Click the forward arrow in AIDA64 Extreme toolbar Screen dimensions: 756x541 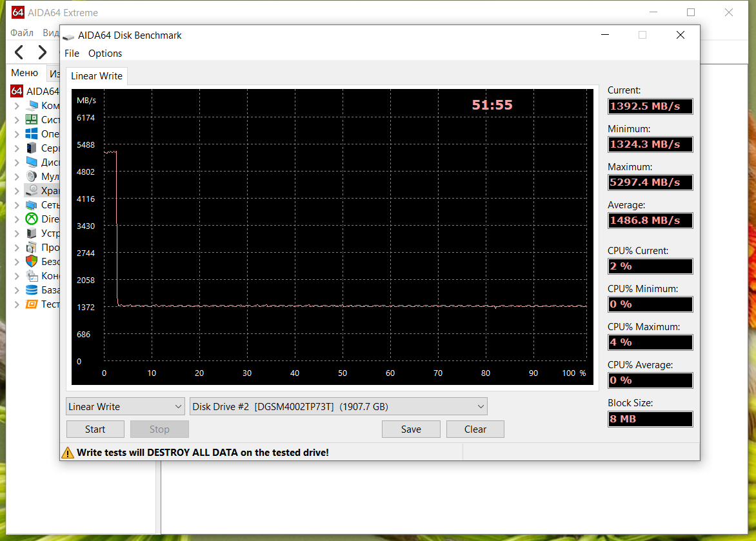43,52
